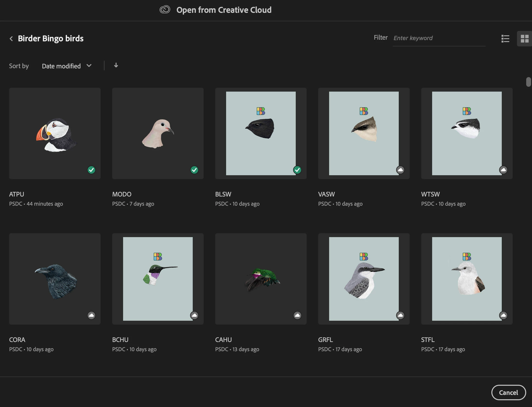
Task: Open the Date modified sort dropdown
Action: coord(61,66)
